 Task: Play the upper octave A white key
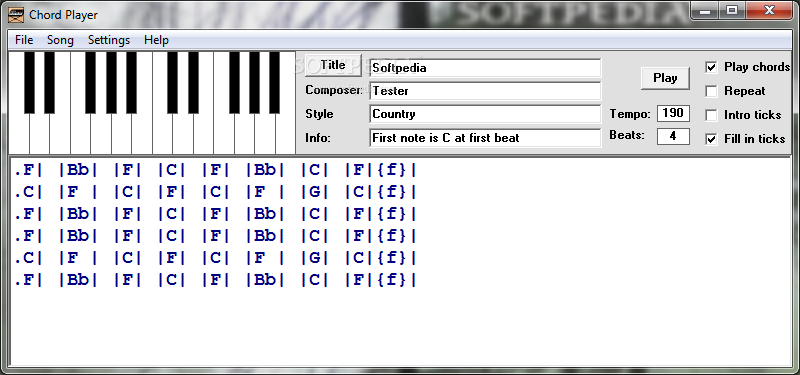click(x=265, y=134)
